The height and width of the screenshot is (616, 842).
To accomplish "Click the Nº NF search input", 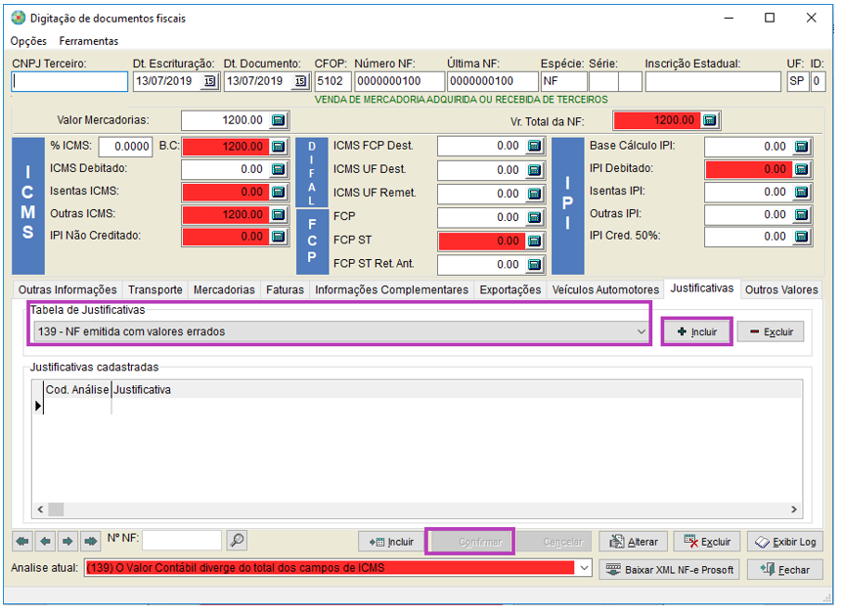I will 182,541.
